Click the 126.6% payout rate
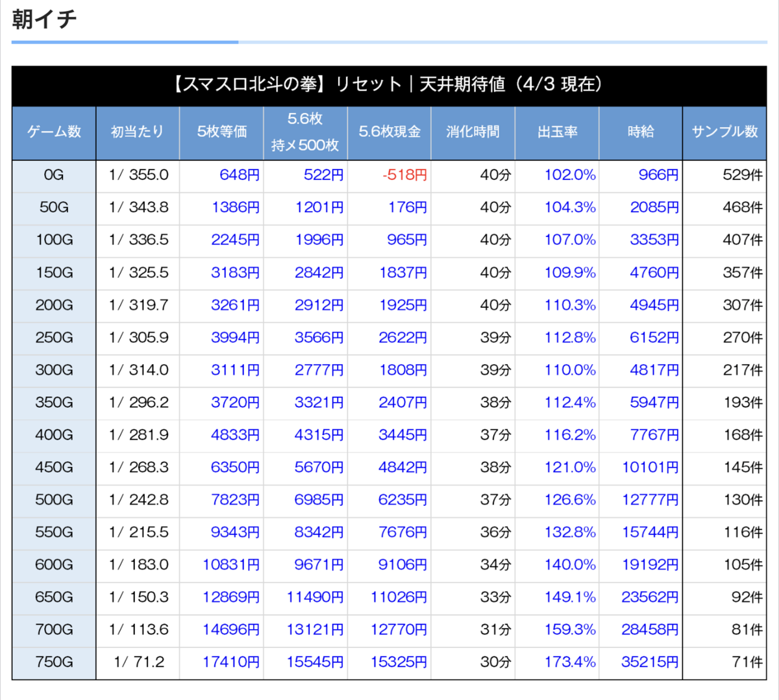The height and width of the screenshot is (700, 779). (570, 500)
